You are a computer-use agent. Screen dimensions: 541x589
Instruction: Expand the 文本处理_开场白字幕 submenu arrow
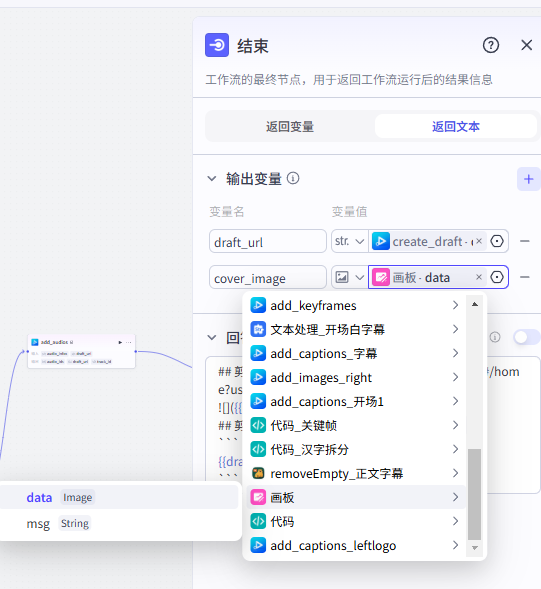point(455,329)
